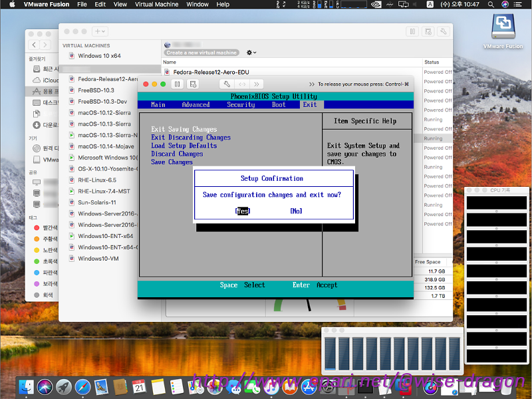Choose Yes in Setup Confirmation dialog
532x399 pixels.
[x=243, y=211]
